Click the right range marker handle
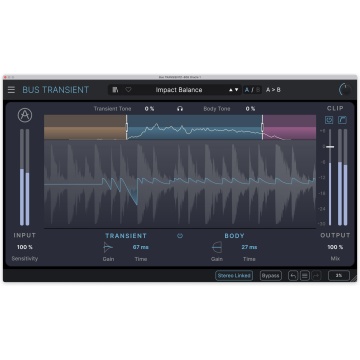 pos(262,127)
